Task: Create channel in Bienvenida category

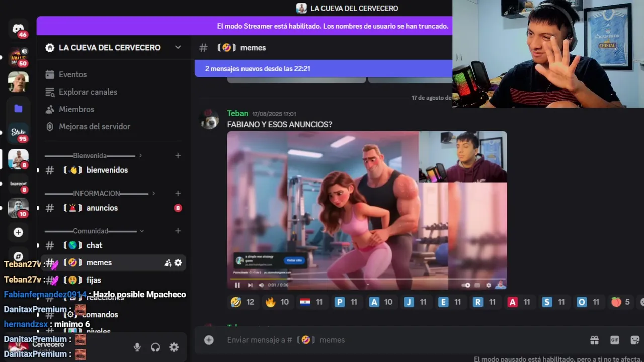Action: coord(178,156)
